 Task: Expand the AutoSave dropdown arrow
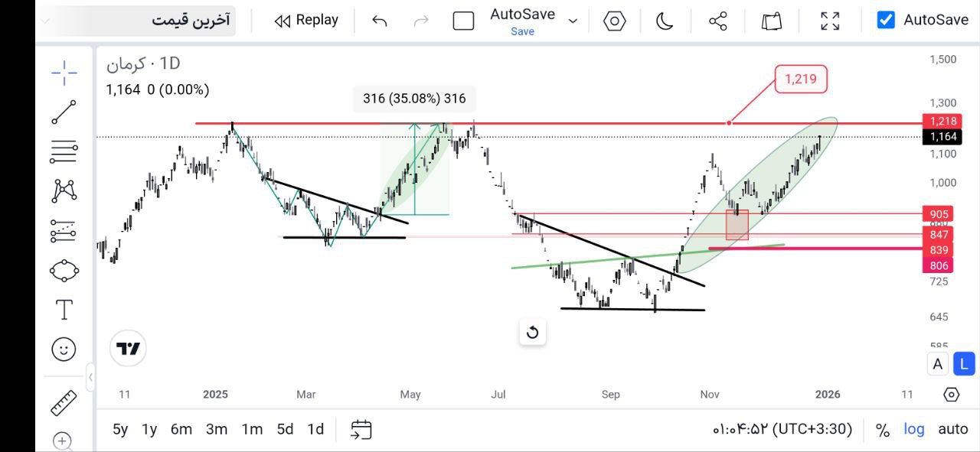pos(573,21)
